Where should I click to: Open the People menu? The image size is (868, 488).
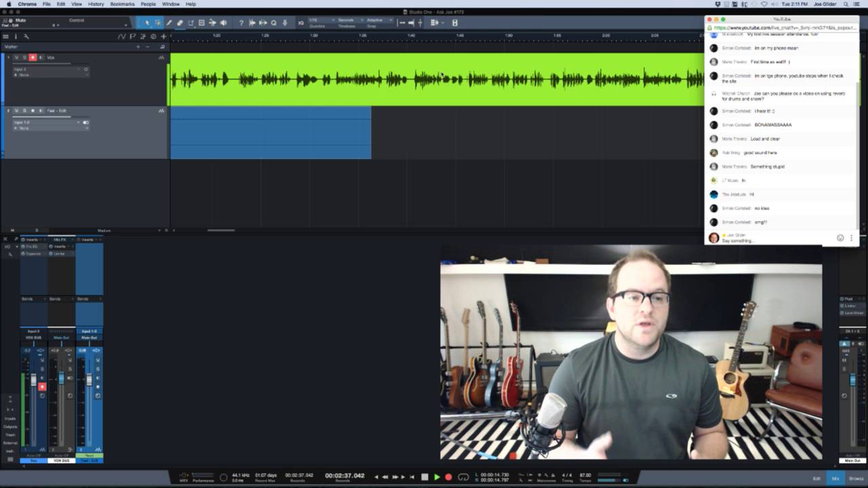[x=148, y=4]
